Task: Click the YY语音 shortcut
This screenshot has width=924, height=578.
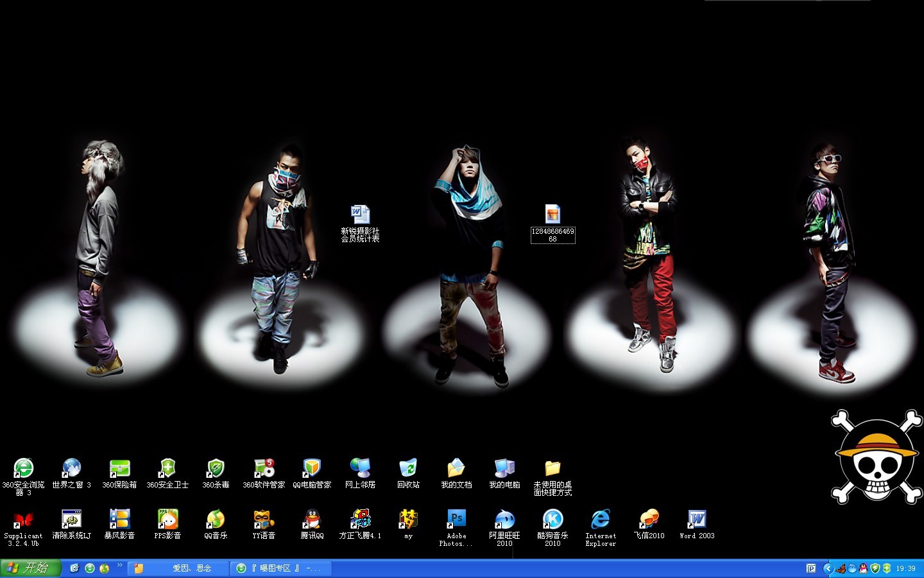Action: (264, 524)
